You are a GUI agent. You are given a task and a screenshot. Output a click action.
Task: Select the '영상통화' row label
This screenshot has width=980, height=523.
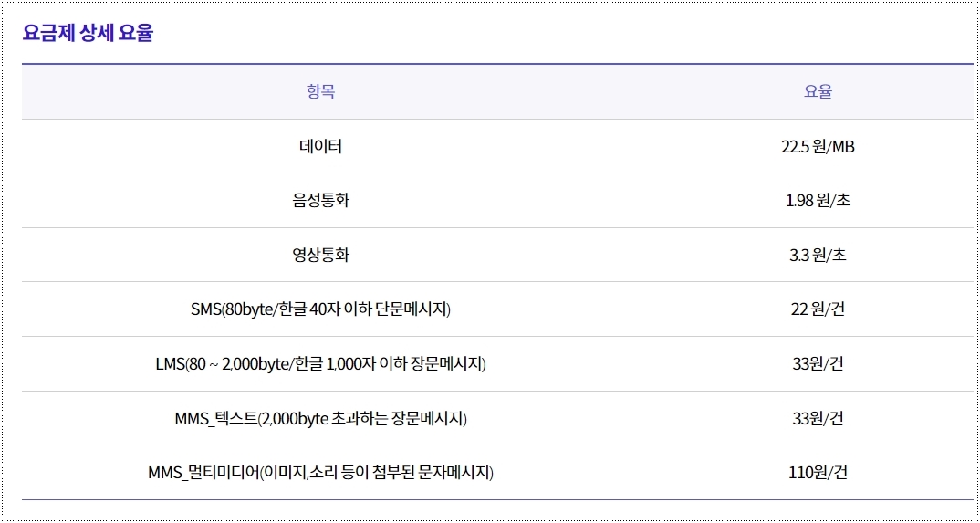[320, 256]
